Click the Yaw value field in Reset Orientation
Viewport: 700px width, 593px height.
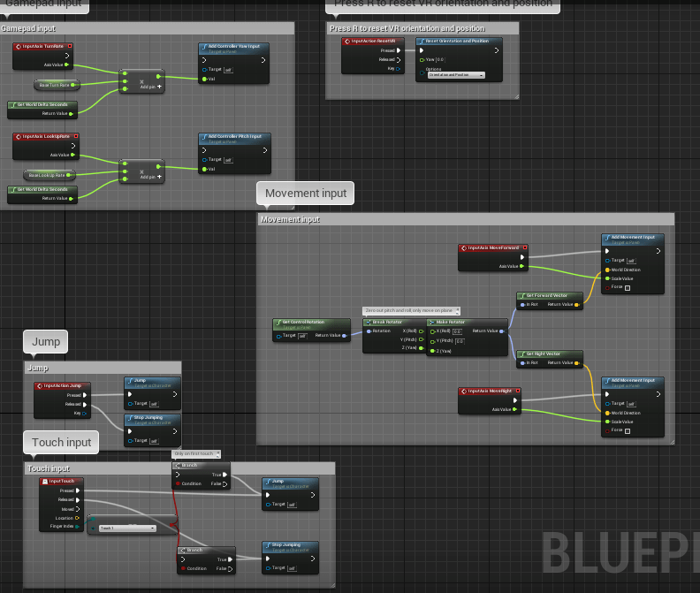(x=440, y=59)
